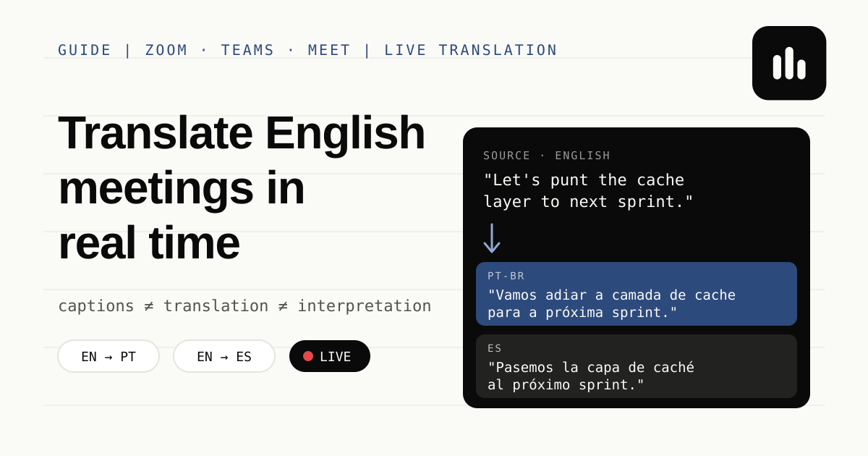Click the "Vamos adiar a camada de cache" text

(611, 295)
